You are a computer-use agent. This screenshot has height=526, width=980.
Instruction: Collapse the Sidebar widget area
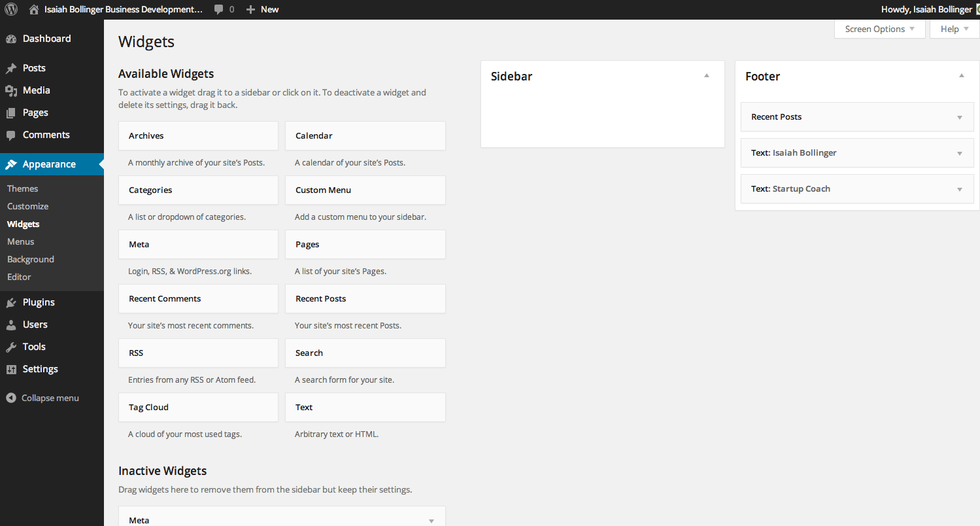(x=707, y=76)
